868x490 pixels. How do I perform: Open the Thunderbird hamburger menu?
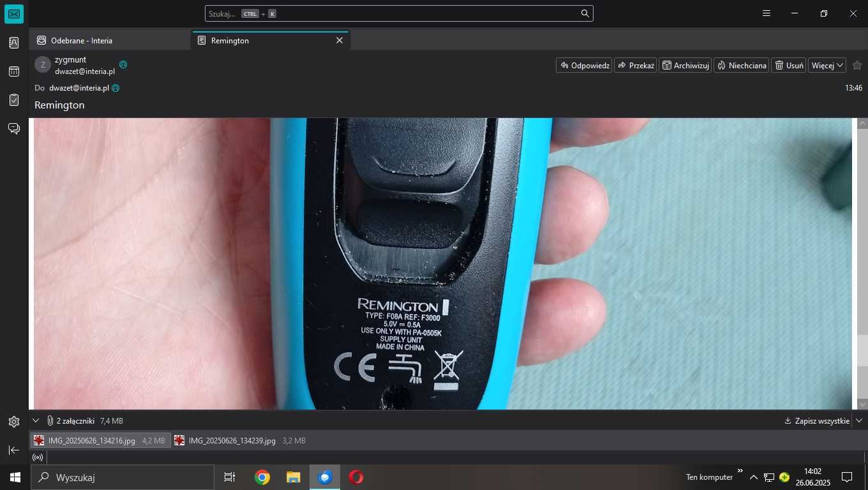click(767, 13)
